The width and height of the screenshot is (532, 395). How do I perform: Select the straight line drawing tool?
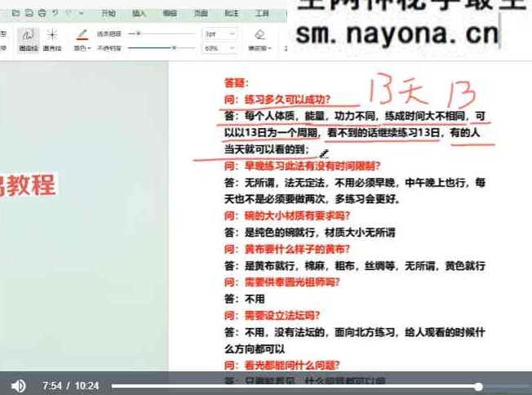click(52, 40)
